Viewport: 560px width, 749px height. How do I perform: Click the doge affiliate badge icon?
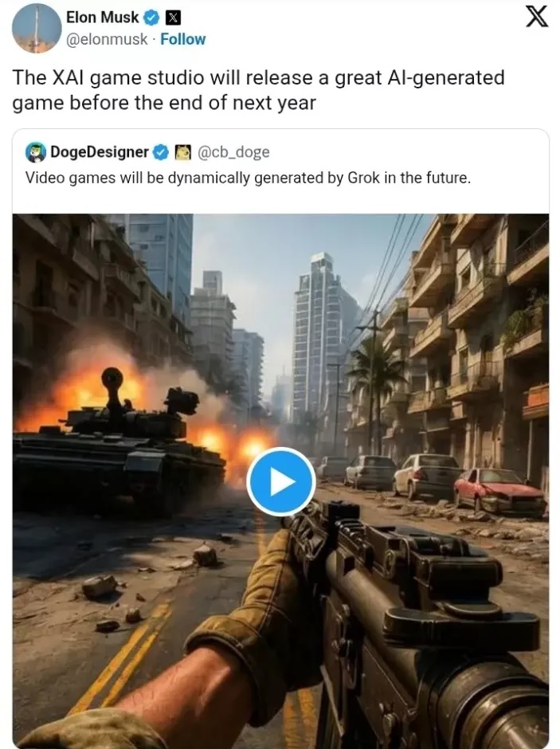click(183, 152)
